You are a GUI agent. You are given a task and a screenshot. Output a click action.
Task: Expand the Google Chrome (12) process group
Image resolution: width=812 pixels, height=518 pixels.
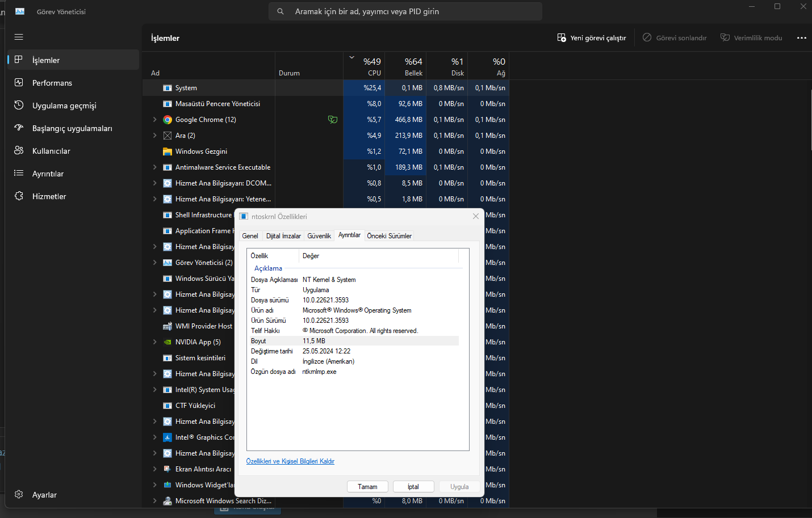pos(154,120)
